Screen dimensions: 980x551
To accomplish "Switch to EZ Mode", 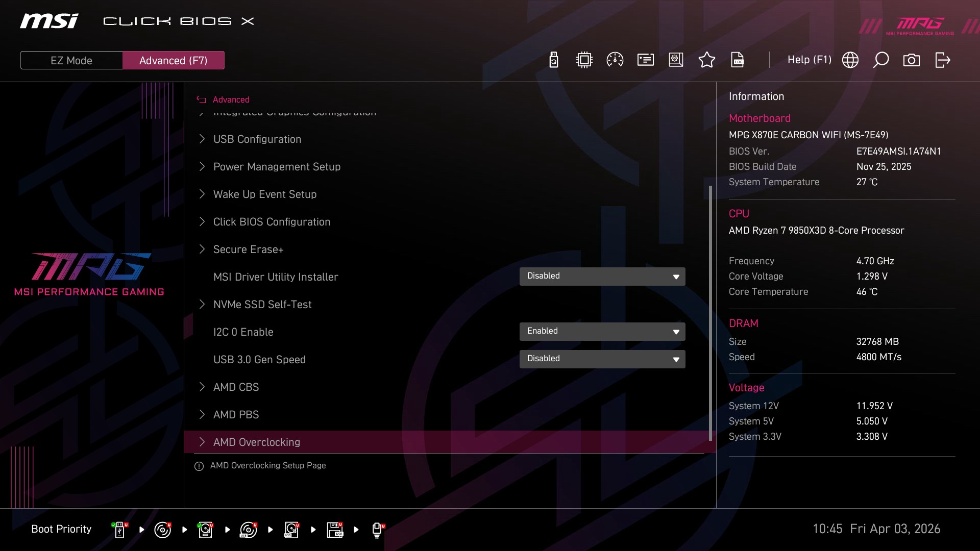I will coord(71,60).
